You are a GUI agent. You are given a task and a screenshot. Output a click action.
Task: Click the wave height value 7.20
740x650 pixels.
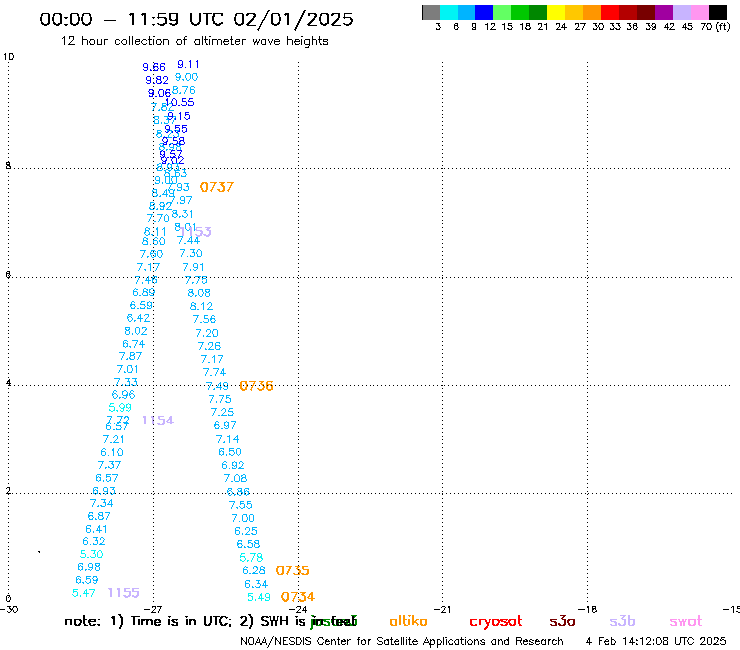207,334
